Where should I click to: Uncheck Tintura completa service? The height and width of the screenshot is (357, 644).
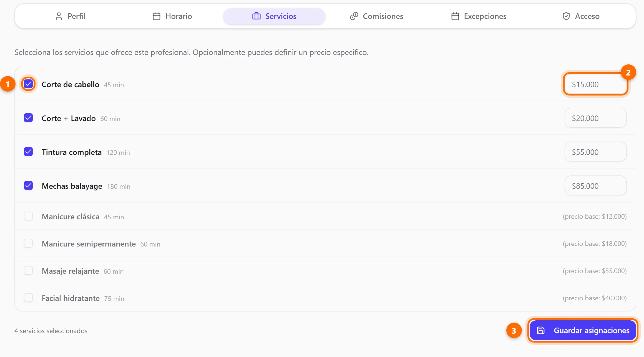(x=28, y=152)
